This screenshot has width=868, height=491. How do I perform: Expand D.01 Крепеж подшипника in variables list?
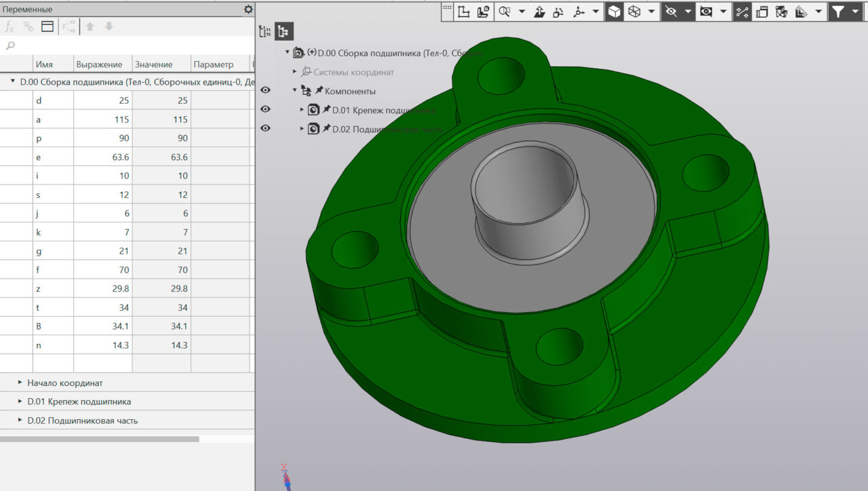coord(20,401)
